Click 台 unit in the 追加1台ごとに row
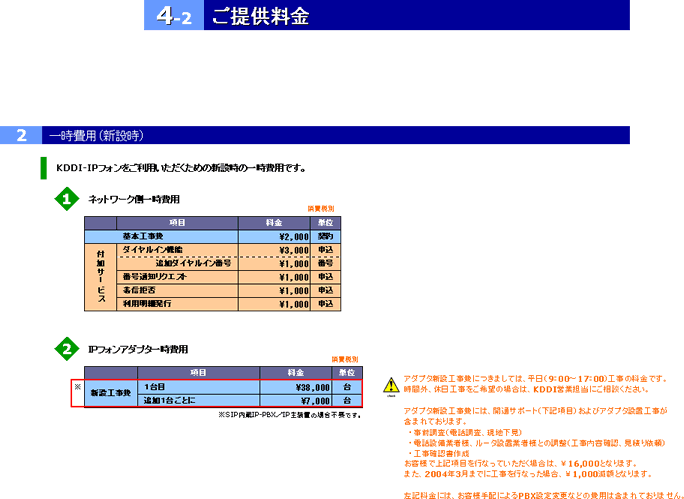Screen dimensions: 684x499 point(347,400)
